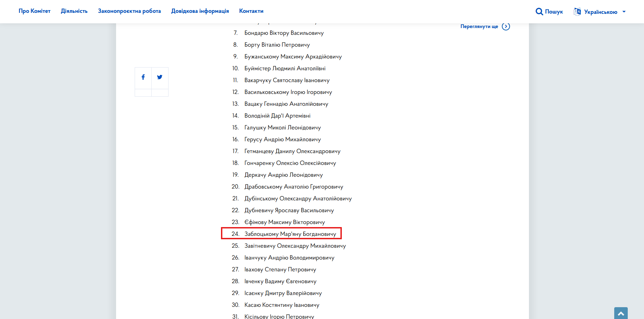
Task: Click name Галушку Миколі Леонідовичу
Action: pyautogui.click(x=283, y=128)
